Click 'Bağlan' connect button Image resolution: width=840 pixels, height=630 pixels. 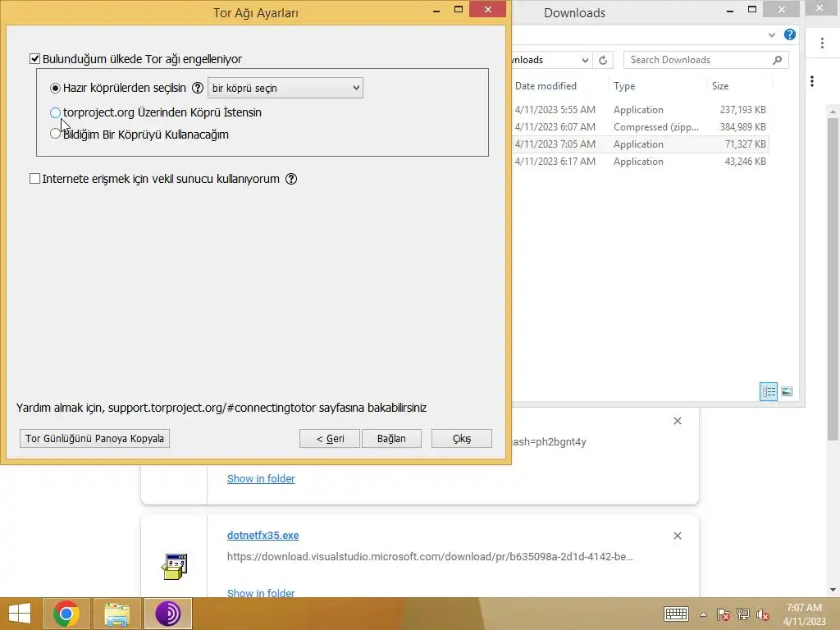(x=391, y=438)
